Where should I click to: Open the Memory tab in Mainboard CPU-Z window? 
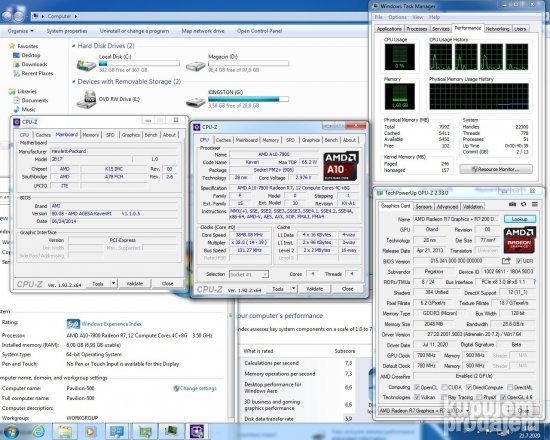coord(90,134)
